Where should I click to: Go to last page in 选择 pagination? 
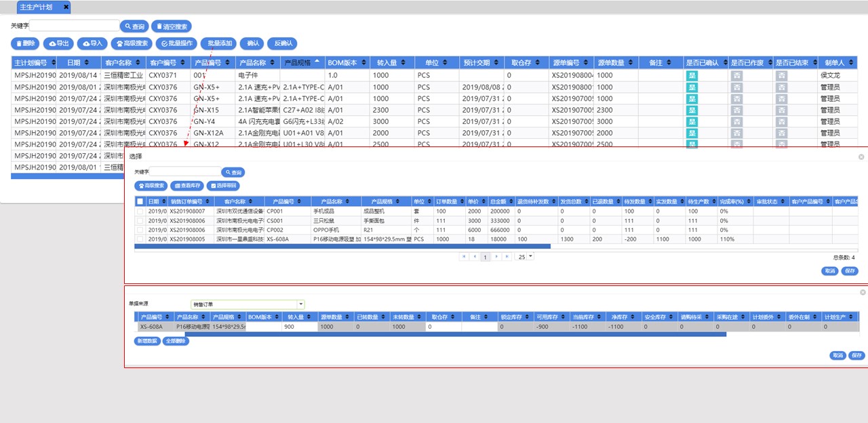click(x=507, y=257)
